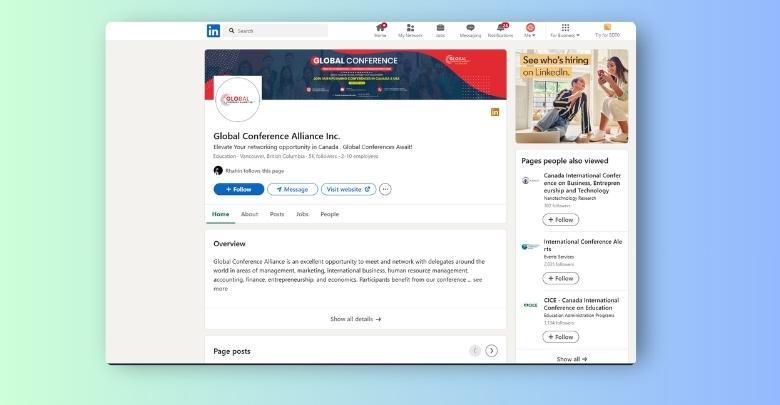Viewport: 780px width, 405px height.
Task: Switch to the Posts tab
Action: (x=277, y=214)
